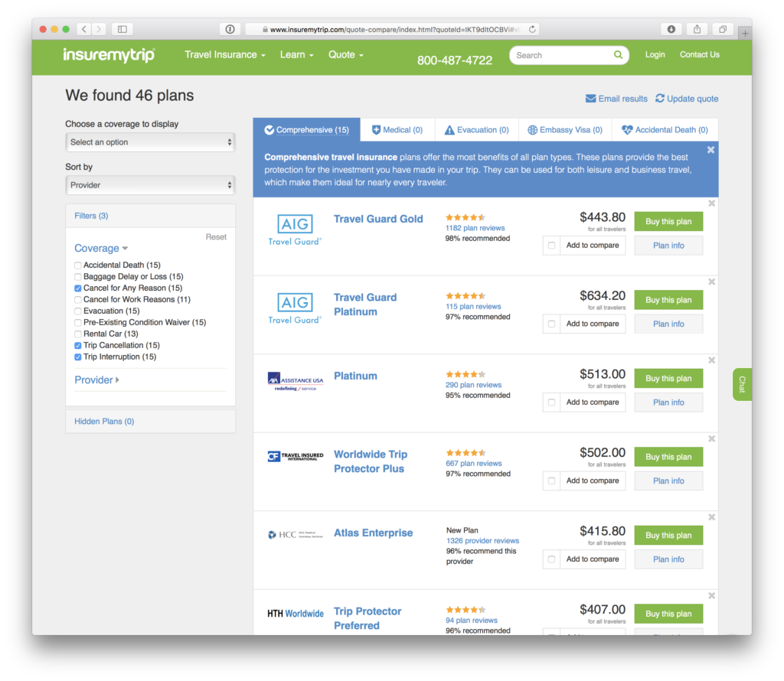Click the Safari back arrow
The height and width of the screenshot is (681, 784).
pos(84,29)
